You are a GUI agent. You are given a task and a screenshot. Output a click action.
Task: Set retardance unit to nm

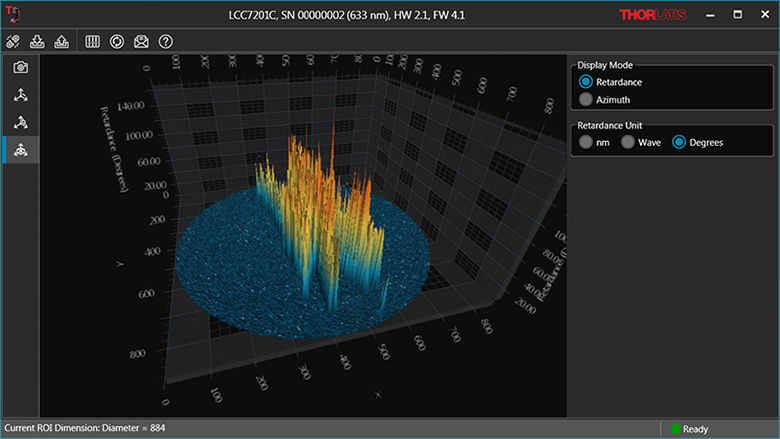tap(586, 142)
